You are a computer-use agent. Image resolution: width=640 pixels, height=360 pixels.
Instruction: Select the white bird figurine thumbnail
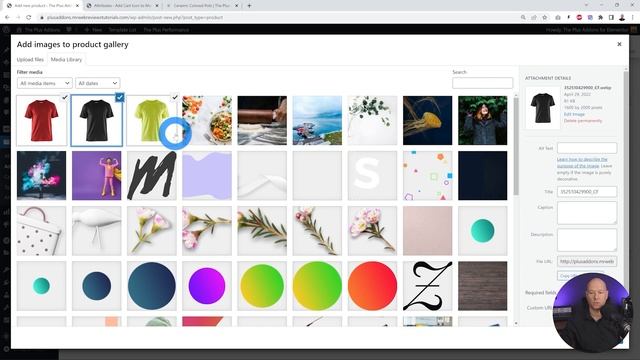[x=97, y=231]
